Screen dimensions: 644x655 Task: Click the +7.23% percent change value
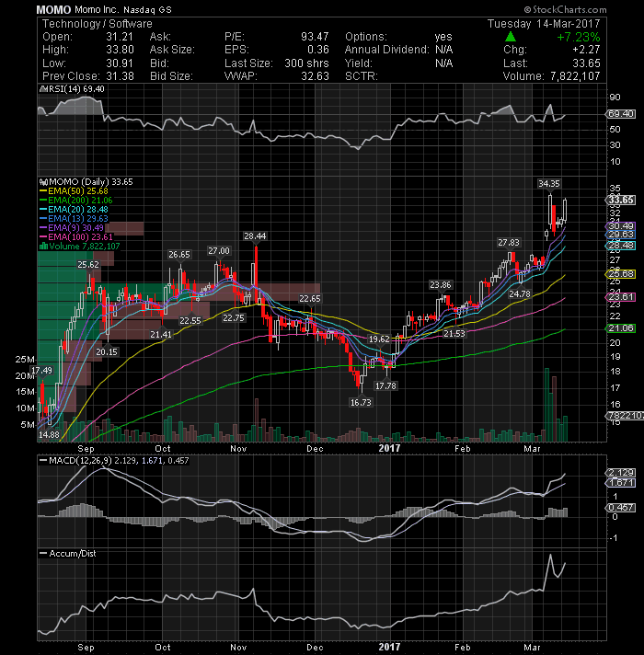click(579, 37)
